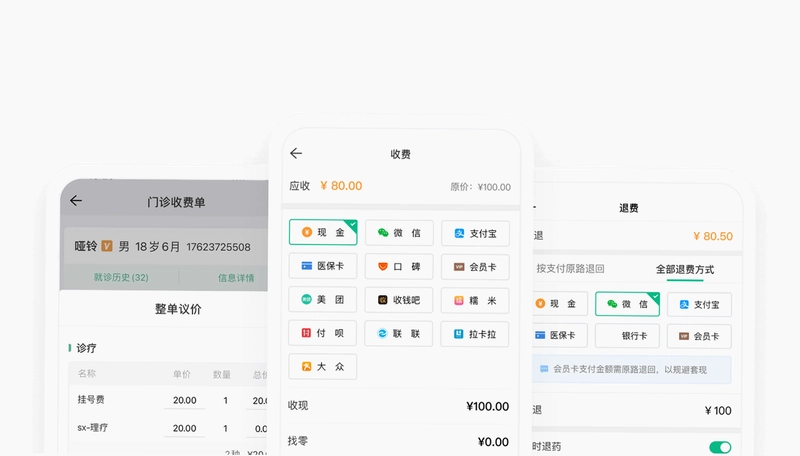Click the 会员卡 VIP icon in 收费
This screenshot has width=800, height=456.
pyautogui.click(x=459, y=267)
